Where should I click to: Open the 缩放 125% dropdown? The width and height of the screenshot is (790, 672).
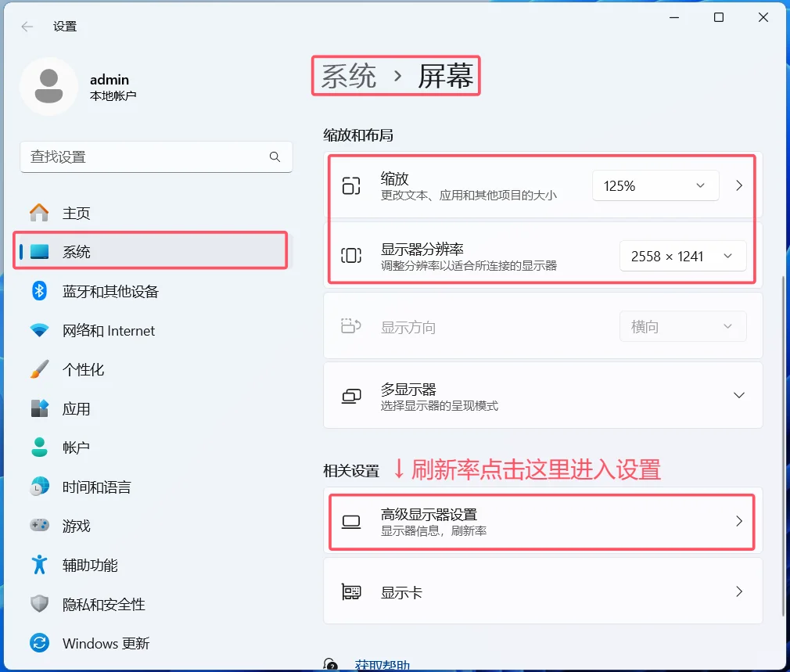pyautogui.click(x=655, y=185)
